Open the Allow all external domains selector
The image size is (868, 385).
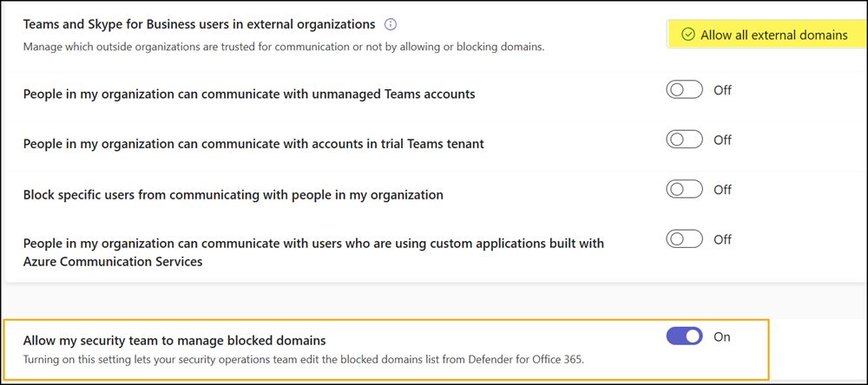[764, 35]
